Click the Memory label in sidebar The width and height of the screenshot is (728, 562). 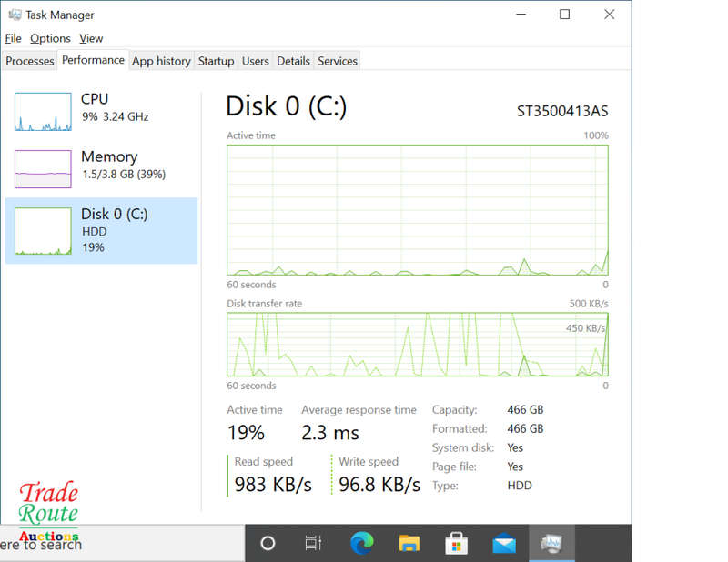109,156
